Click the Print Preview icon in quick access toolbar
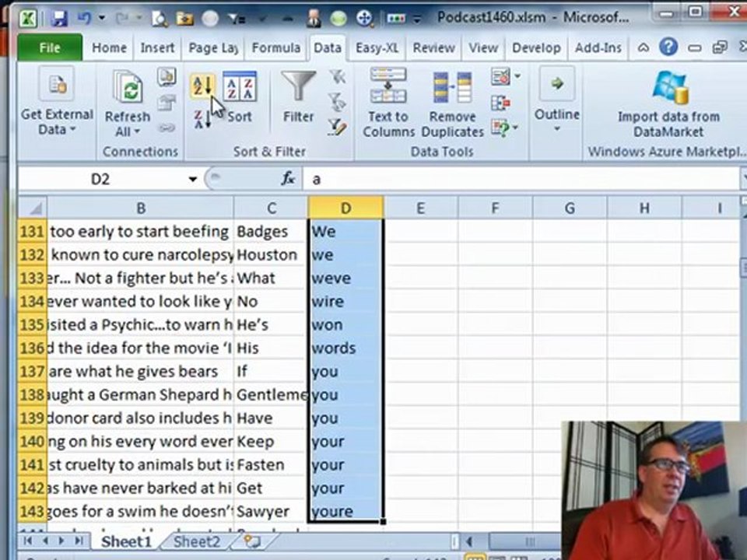The image size is (747, 560). 159,19
